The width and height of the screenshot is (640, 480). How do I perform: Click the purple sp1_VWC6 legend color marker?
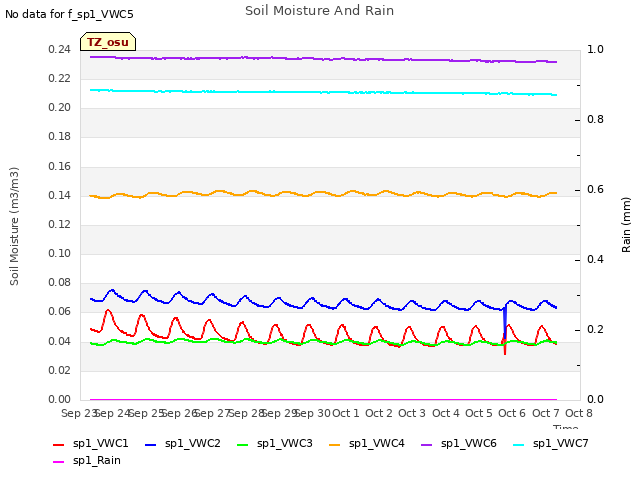[427, 444]
